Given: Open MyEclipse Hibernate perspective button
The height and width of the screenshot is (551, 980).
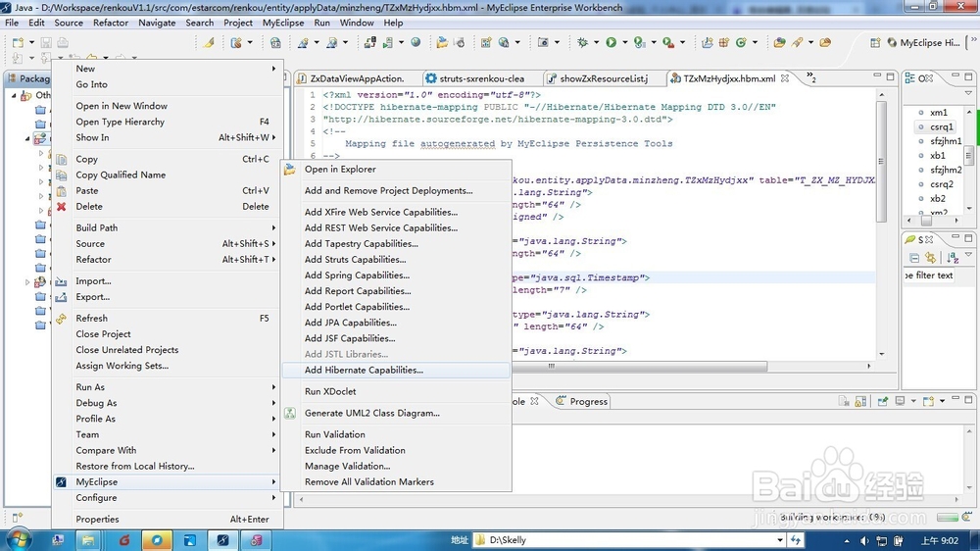Looking at the screenshot, I should pos(925,42).
